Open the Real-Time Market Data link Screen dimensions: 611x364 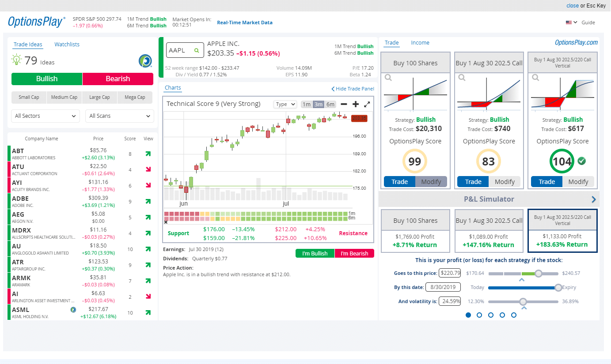(245, 23)
